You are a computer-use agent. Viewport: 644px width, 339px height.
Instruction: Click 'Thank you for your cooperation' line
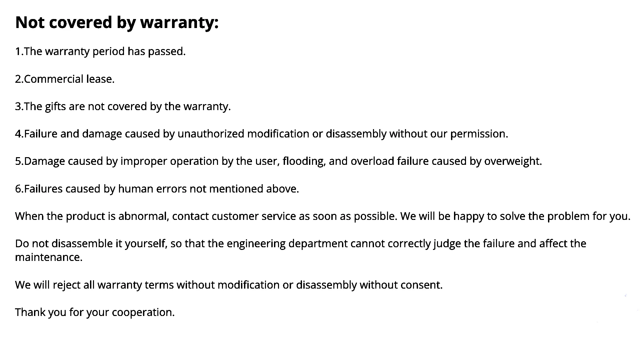(x=95, y=312)
